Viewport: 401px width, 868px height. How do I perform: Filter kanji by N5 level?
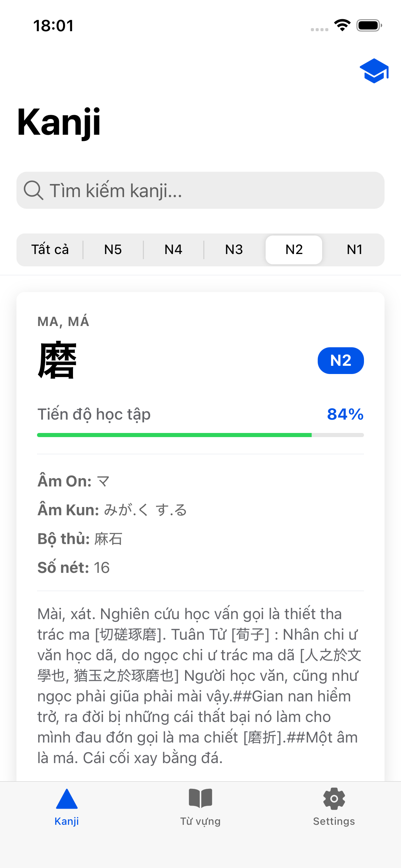[113, 250]
